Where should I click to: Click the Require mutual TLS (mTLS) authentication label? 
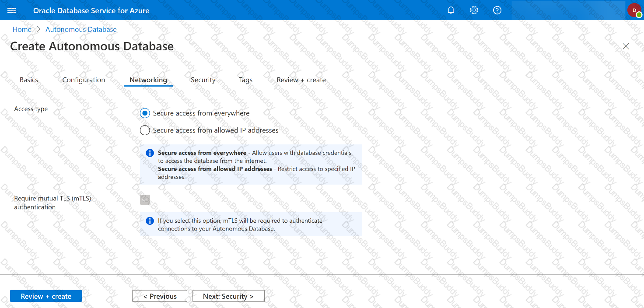coord(52,203)
